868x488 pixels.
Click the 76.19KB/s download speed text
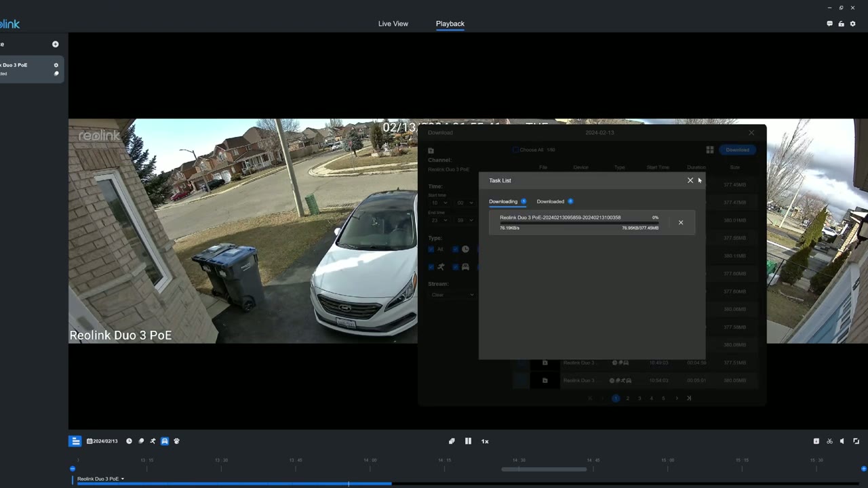(510, 228)
